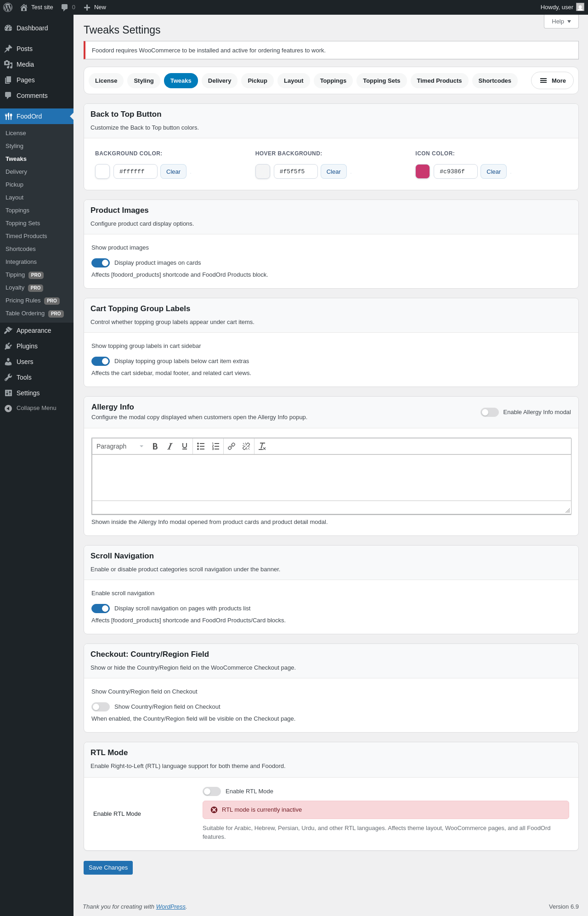This screenshot has width=588, height=916.
Task: Expand the More settings tabs menu
Action: point(552,81)
